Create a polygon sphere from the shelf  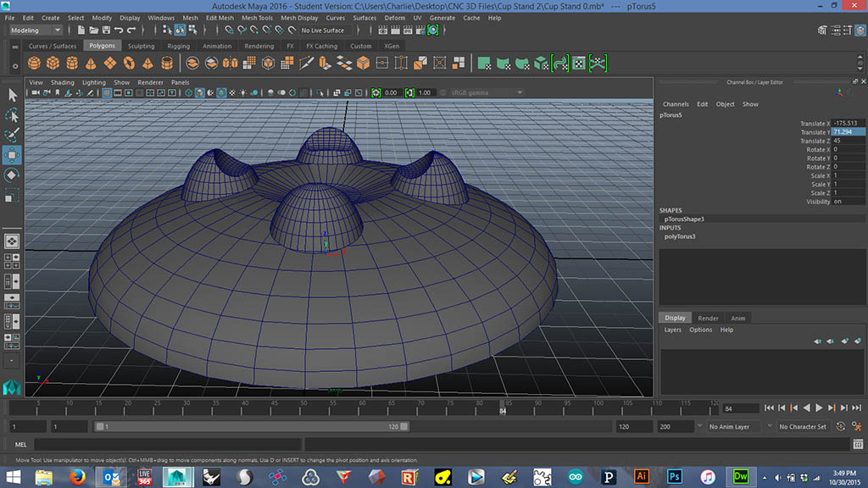pyautogui.click(x=35, y=64)
